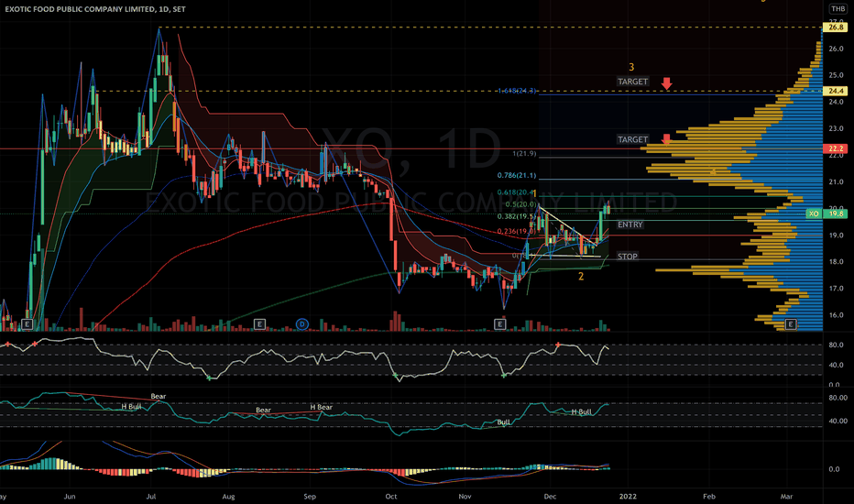Image resolution: width=854 pixels, height=504 pixels.
Task: Open the earnings E marker below November
Action: 499,324
